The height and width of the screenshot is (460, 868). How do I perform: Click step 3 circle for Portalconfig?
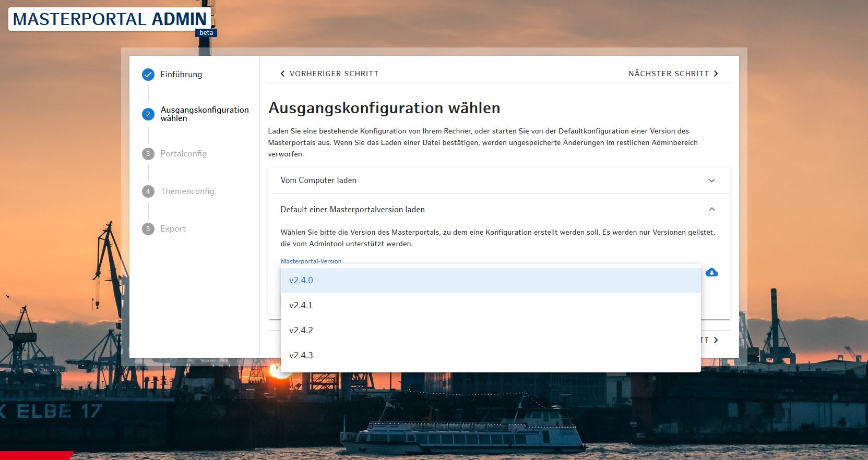pyautogui.click(x=148, y=154)
